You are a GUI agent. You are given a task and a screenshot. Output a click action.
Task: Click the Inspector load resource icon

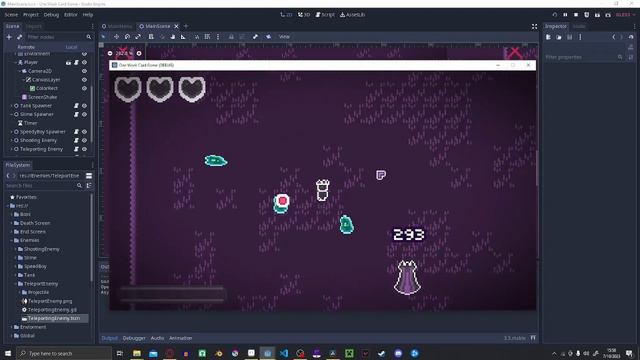point(559,37)
